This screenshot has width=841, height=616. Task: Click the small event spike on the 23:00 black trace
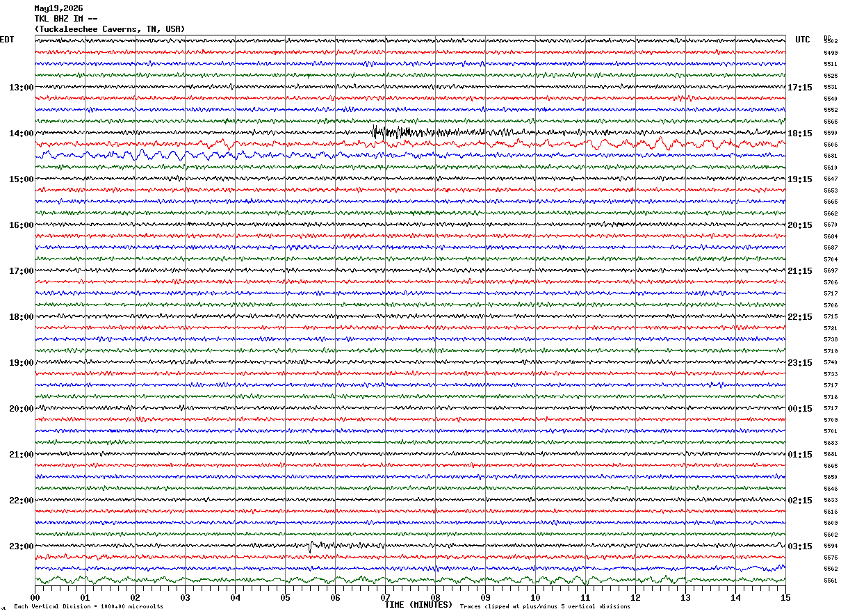pyautogui.click(x=310, y=546)
